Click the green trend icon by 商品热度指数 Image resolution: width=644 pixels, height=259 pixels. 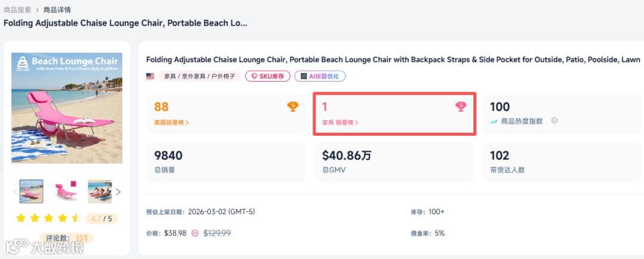point(494,121)
